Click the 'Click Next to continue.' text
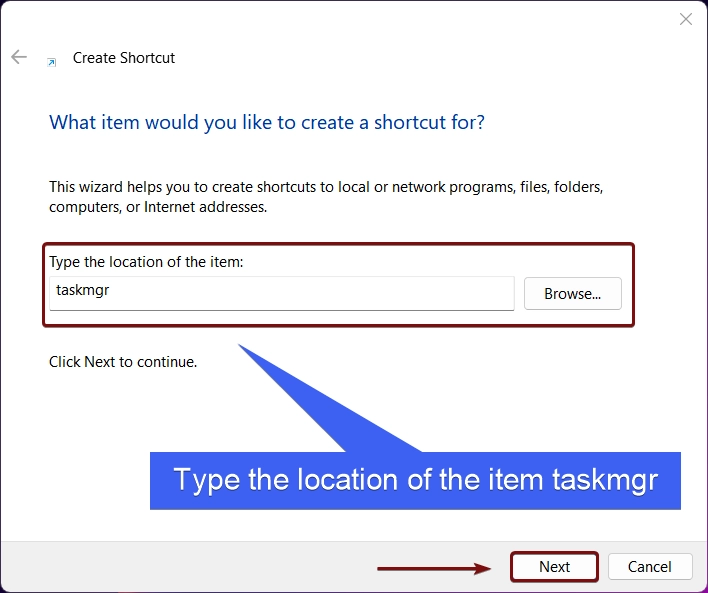Screen dimensions: 708x593 123,362
